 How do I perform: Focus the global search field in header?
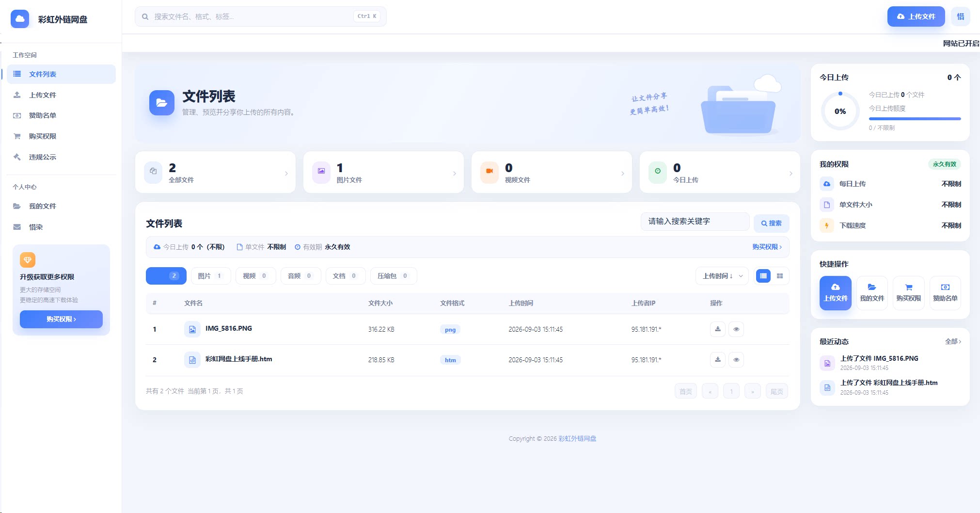pos(261,16)
